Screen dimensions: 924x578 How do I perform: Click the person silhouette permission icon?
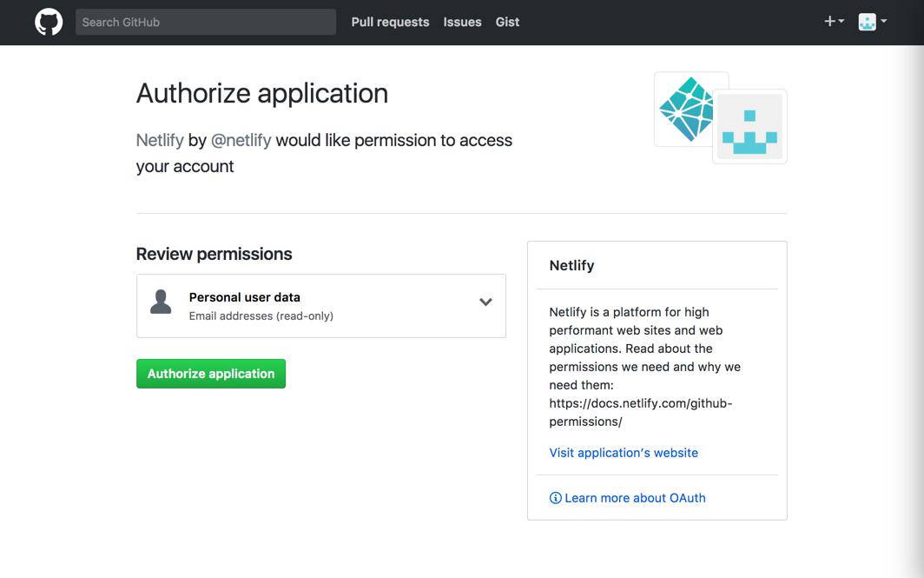[161, 302]
